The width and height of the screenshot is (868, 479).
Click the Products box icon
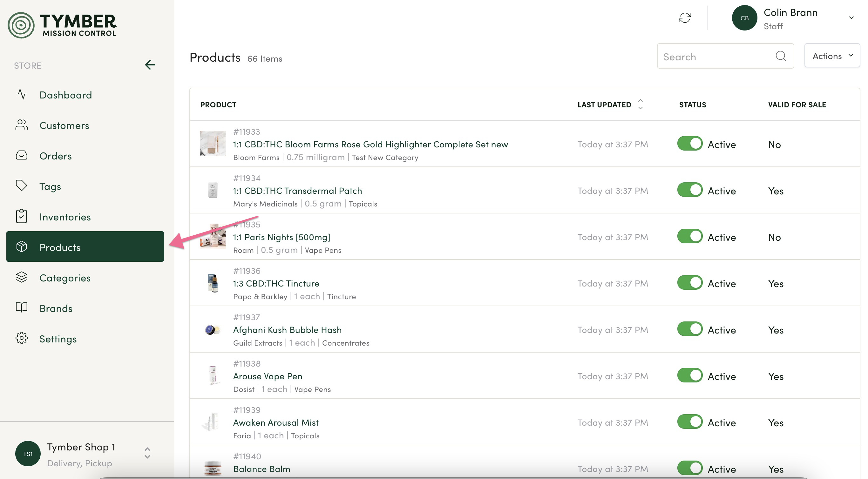[x=22, y=247]
